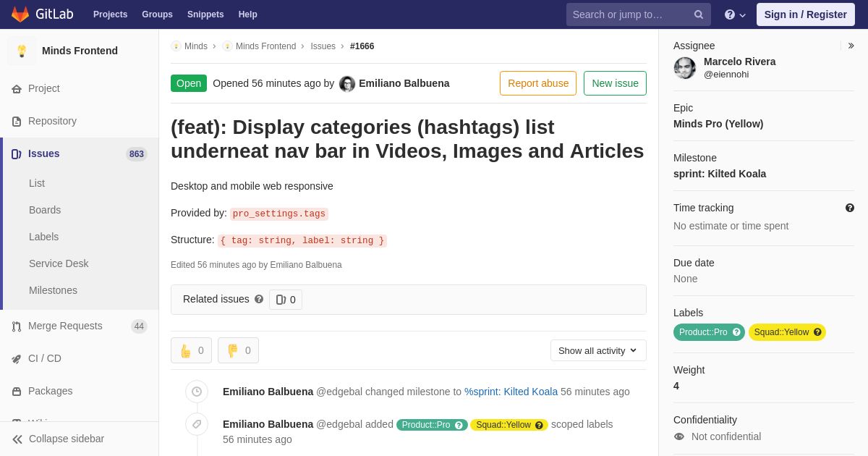Screen dimensions: 868x456
Task: Expand the Help dropdown in the navbar
Action: [x=735, y=14]
